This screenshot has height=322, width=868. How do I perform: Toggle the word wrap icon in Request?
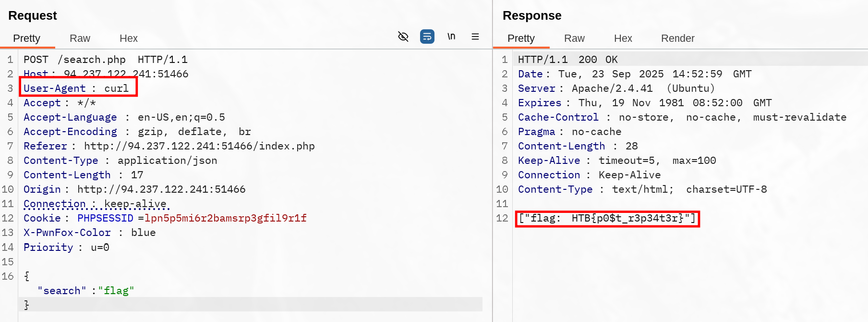point(427,37)
